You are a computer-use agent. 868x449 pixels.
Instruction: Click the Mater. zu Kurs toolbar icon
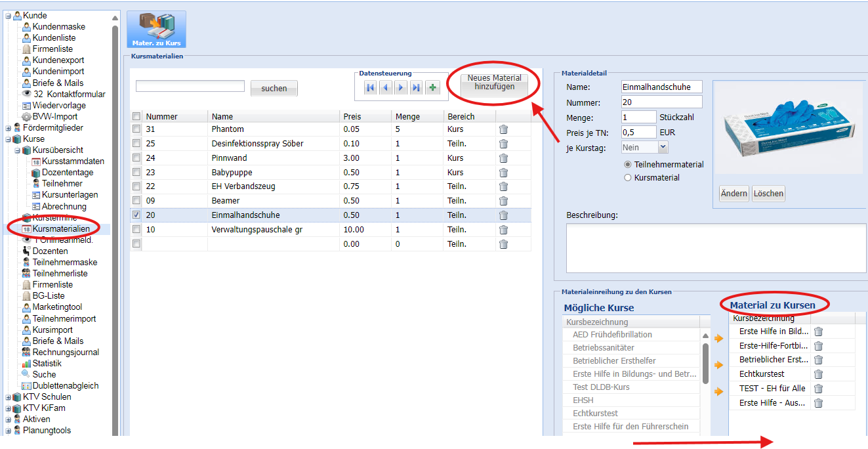[156, 29]
